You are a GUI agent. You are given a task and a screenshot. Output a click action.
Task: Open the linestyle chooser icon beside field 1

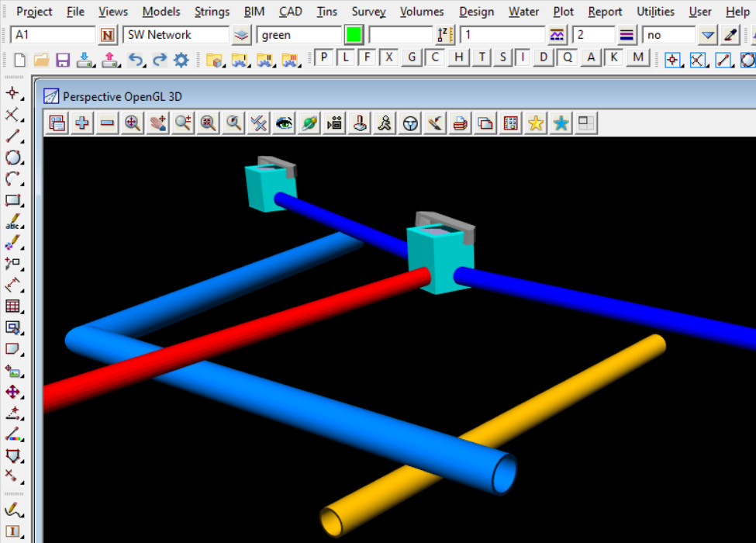click(x=557, y=35)
